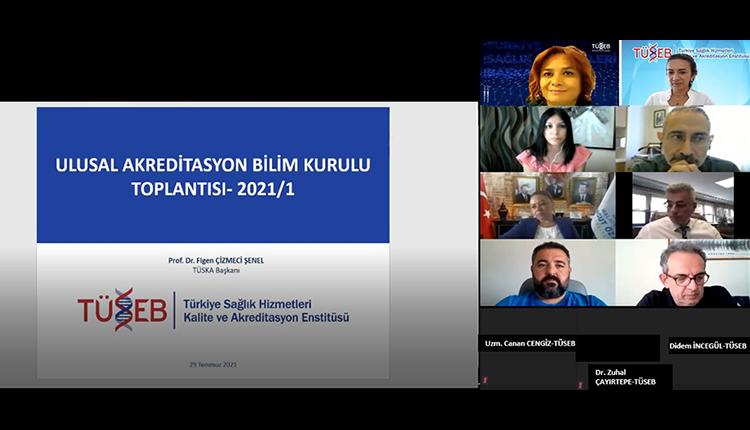
Task: Select video tile of woman with orange hair
Action: 549,73
